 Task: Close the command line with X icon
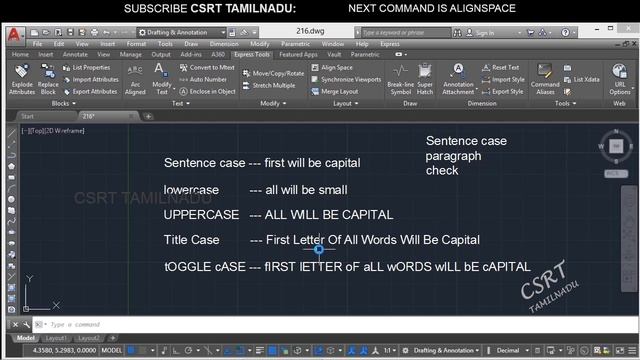coord(15,324)
